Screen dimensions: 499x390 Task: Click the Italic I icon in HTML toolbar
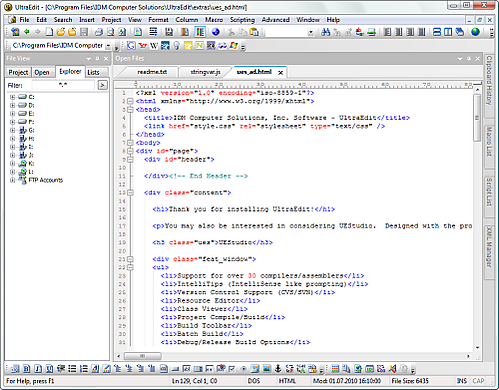38,369
